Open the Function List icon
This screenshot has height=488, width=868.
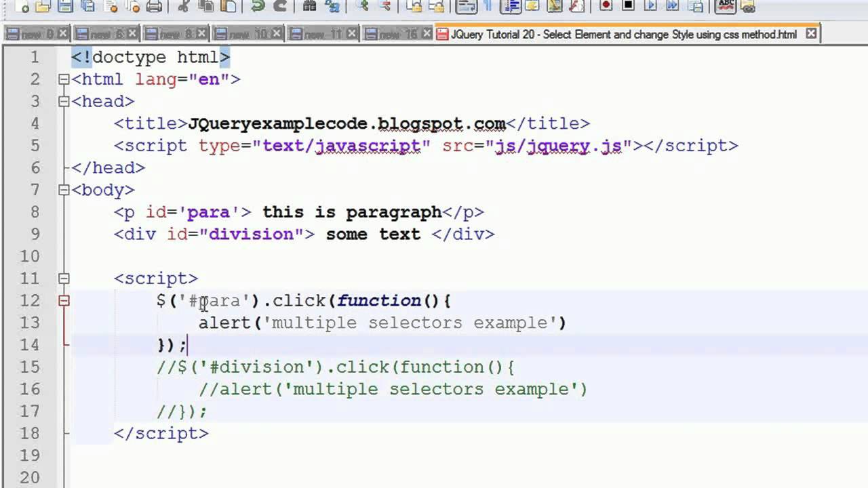click(x=576, y=6)
